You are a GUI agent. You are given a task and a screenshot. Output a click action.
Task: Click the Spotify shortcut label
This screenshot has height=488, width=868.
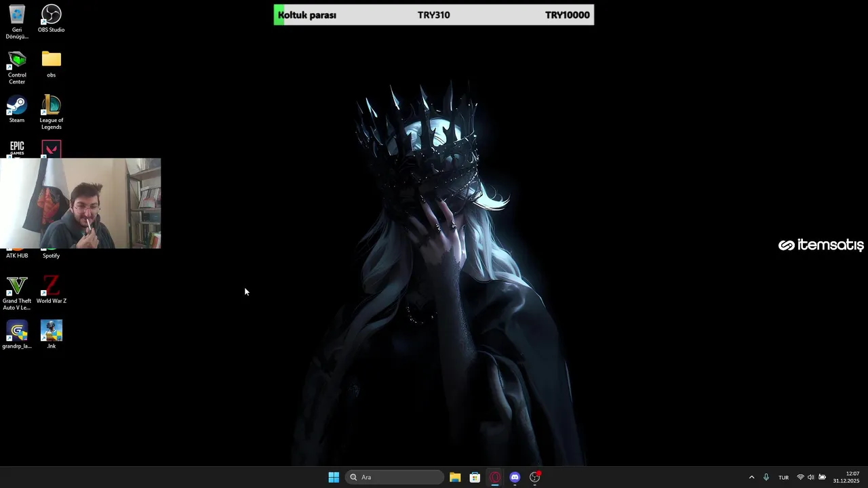(x=52, y=256)
